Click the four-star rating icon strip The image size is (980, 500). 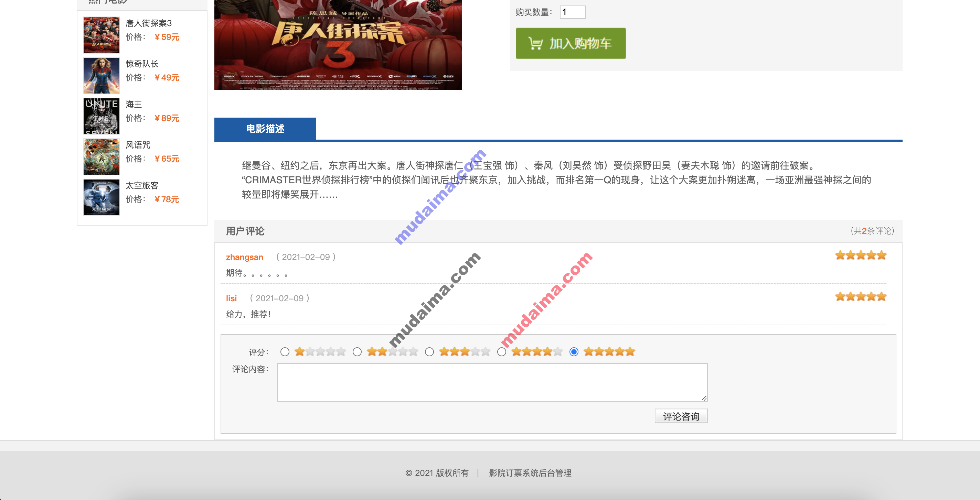pyautogui.click(x=537, y=352)
